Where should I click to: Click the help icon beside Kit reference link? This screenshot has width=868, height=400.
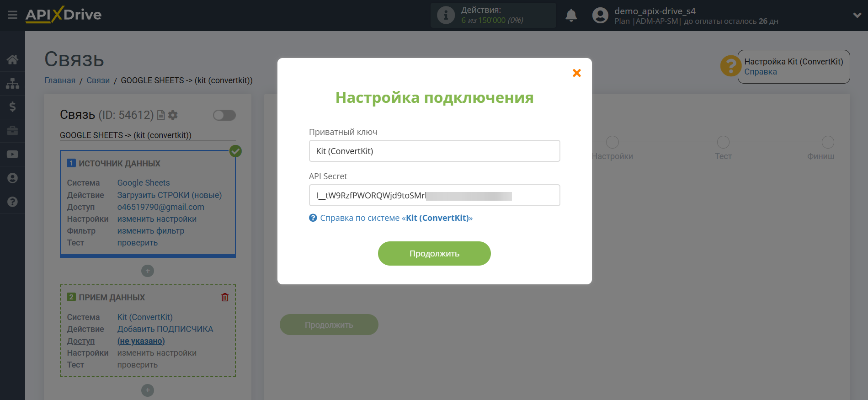[313, 218]
